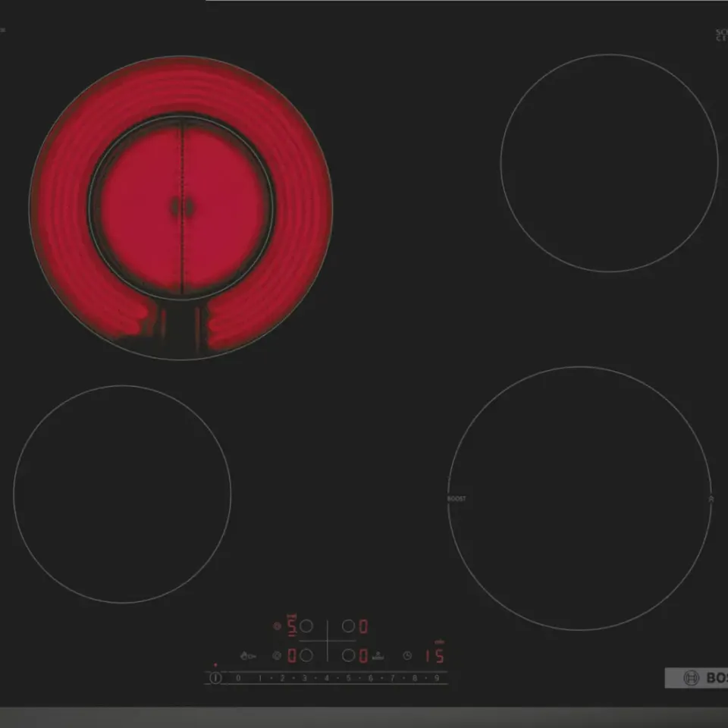Image resolution: width=728 pixels, height=728 pixels.
Task: Tap the timer clock icon
Action: pyautogui.click(x=407, y=655)
